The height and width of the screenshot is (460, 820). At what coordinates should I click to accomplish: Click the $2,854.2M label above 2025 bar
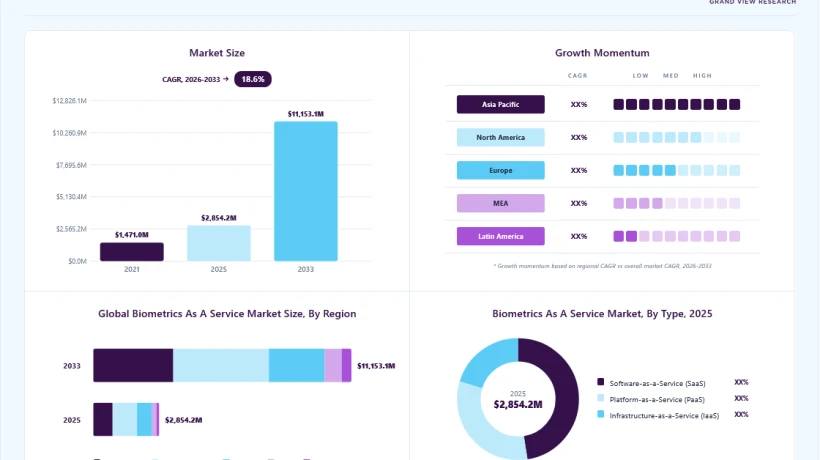tap(219, 218)
